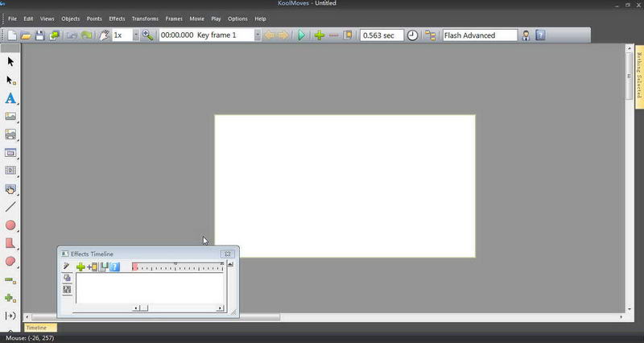Go to previous frame with left arrow

pyautogui.click(x=270, y=35)
